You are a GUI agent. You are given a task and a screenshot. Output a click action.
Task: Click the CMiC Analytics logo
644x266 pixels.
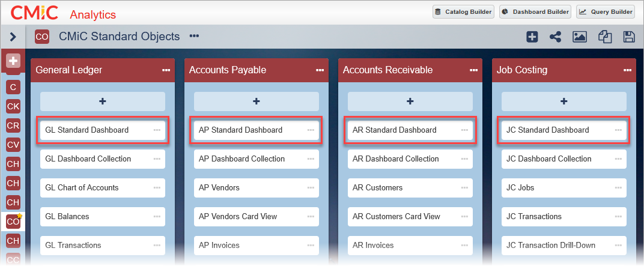pos(63,13)
